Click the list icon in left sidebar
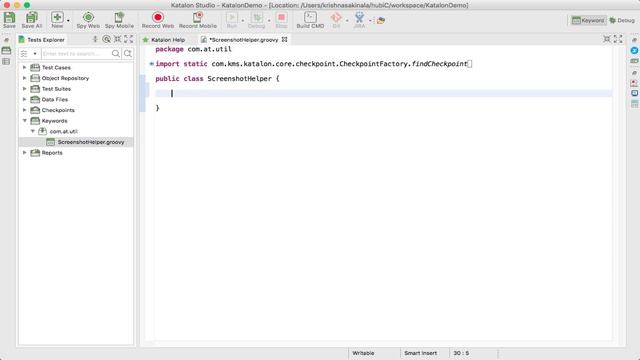The width and height of the screenshot is (640, 360). [6, 62]
